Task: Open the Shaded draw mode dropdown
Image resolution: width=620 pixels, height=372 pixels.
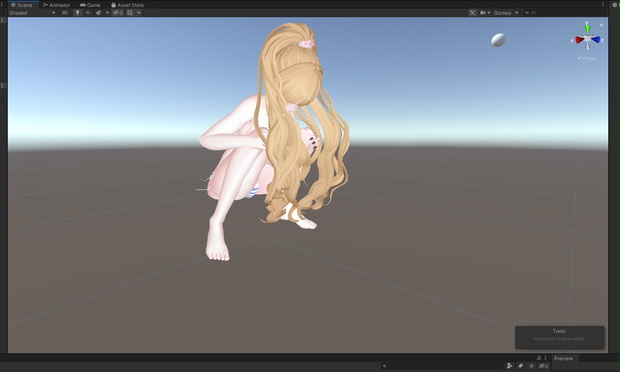Action: point(32,13)
